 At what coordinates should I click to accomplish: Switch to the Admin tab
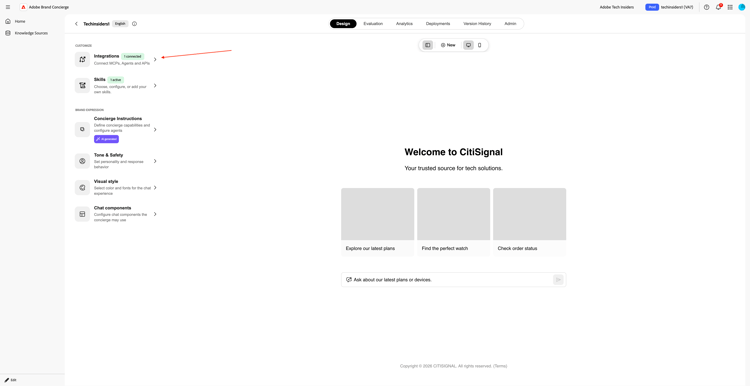tap(510, 23)
